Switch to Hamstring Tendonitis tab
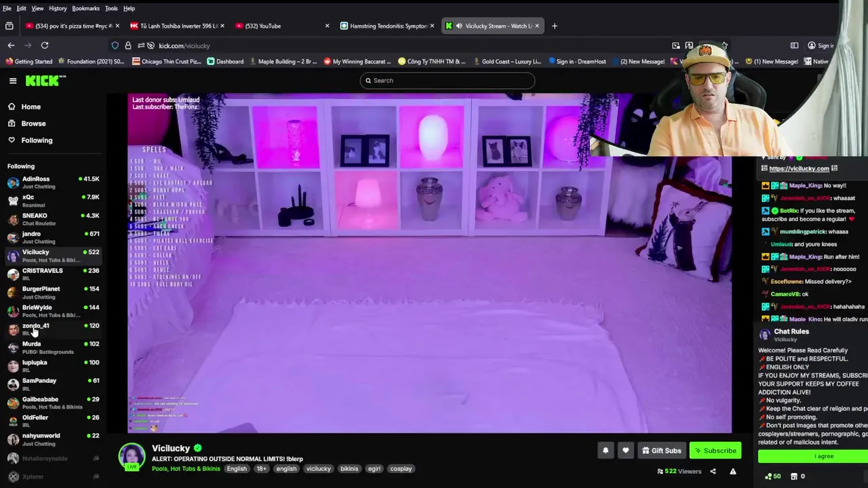The width and height of the screenshot is (868, 488). (387, 26)
